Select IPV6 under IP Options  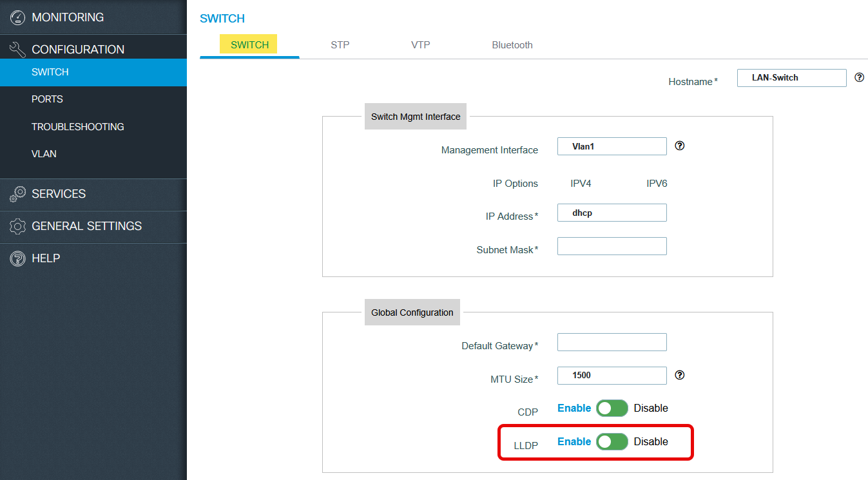pyautogui.click(x=656, y=183)
